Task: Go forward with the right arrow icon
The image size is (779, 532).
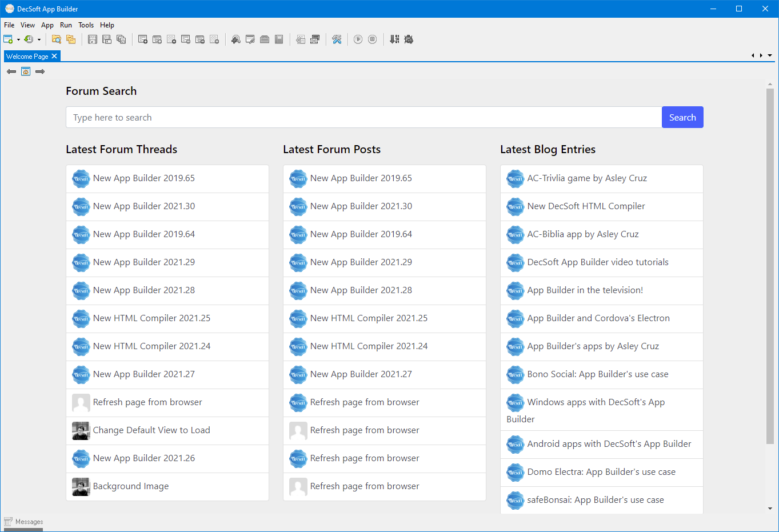Action: 40,71
